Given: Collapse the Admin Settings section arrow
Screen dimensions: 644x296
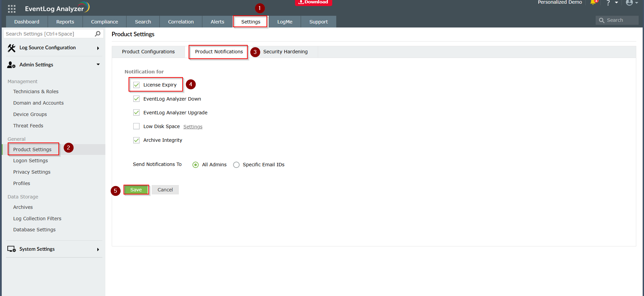Looking at the screenshot, I should coord(98,64).
